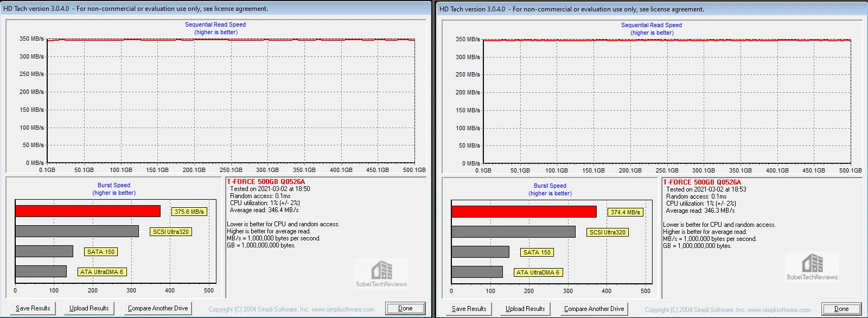Click Save Results in the left HD Tach window
The width and height of the screenshot is (868, 318).
pyautogui.click(x=33, y=308)
